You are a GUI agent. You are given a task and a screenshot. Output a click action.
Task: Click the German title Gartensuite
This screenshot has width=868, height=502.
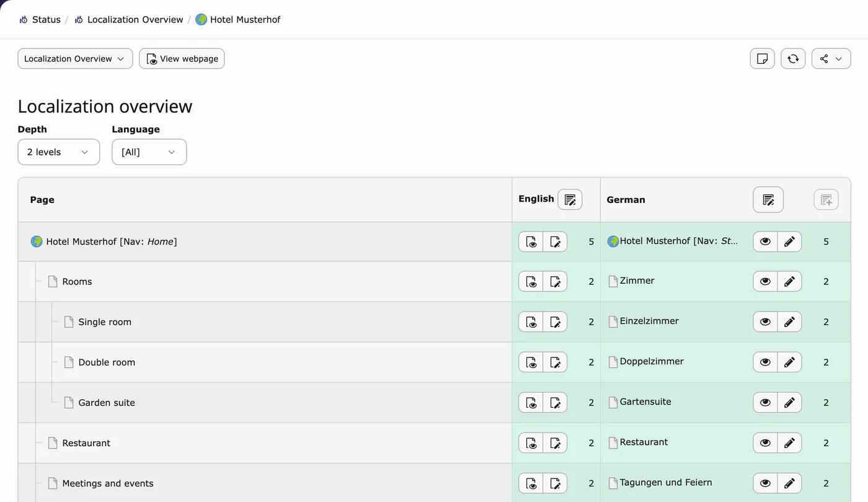(x=645, y=402)
